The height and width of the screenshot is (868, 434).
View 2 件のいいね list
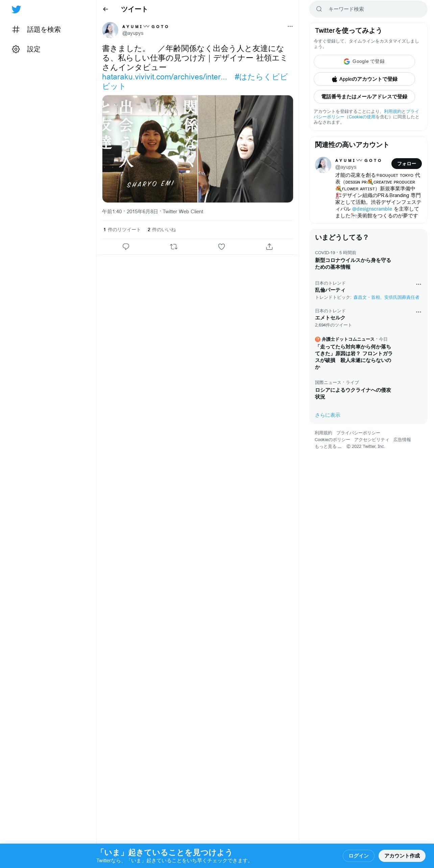[162, 230]
